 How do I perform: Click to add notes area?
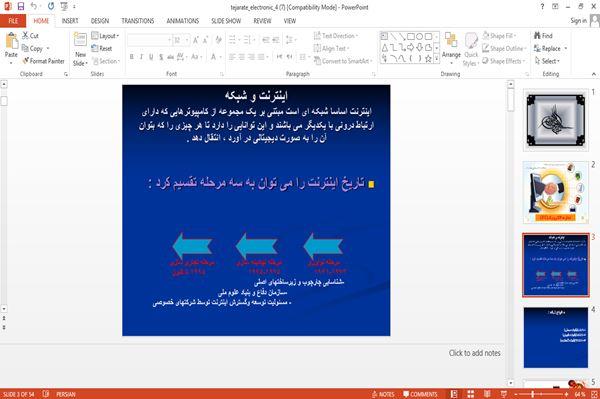click(474, 353)
